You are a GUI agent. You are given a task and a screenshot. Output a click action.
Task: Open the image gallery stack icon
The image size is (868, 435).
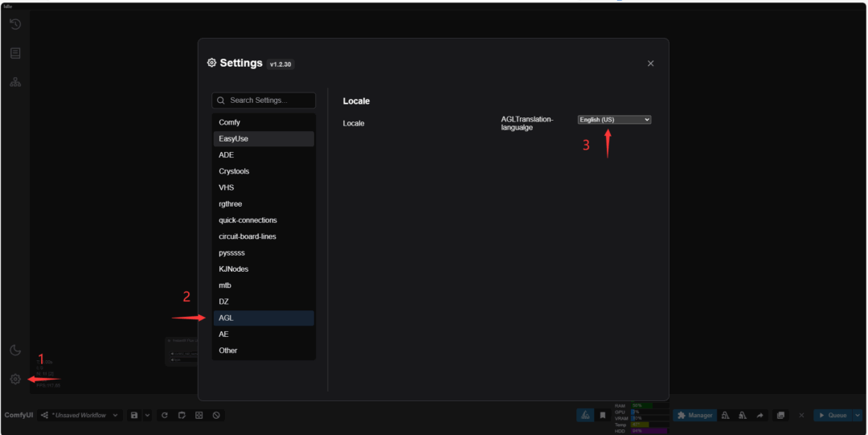tap(780, 415)
